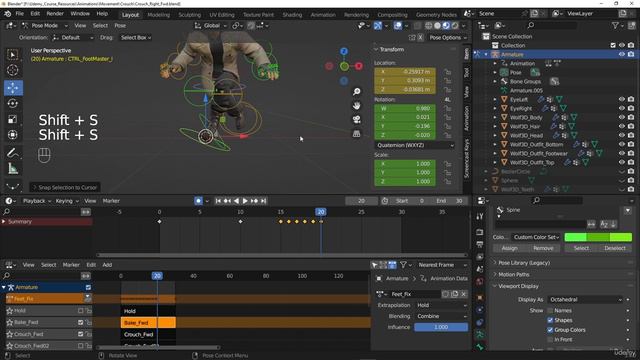This screenshot has height=360, width=640.
Task: Open the Bone properties tab icon
Action: click(480, 347)
